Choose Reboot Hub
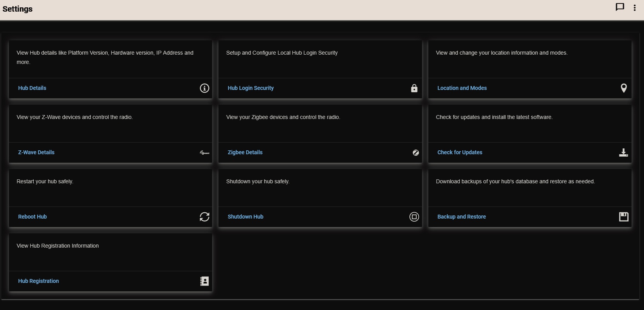 click(x=33, y=217)
